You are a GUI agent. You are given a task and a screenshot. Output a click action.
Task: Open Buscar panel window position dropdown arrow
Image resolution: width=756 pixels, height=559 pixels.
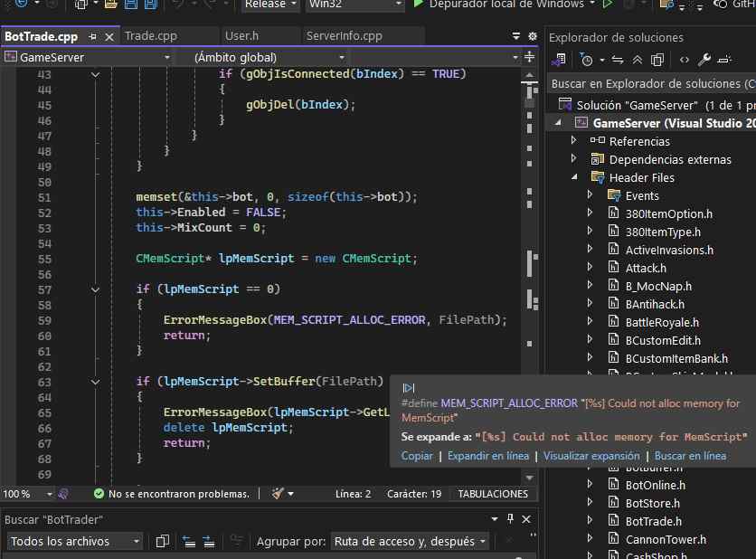494,519
